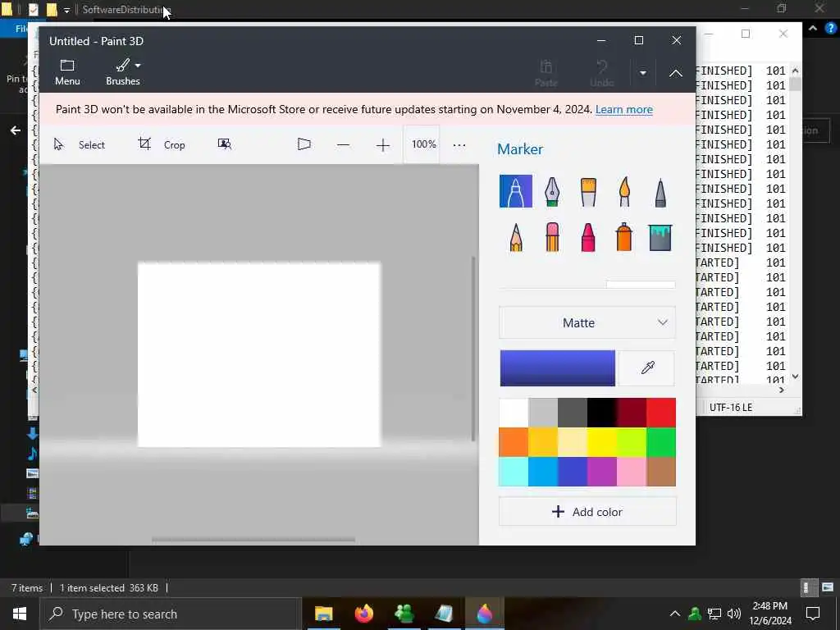Select the Calligraphy pen brush

tap(552, 191)
